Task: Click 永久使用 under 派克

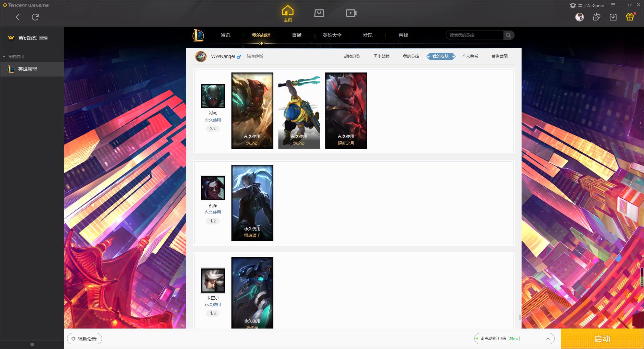Action: point(213,120)
